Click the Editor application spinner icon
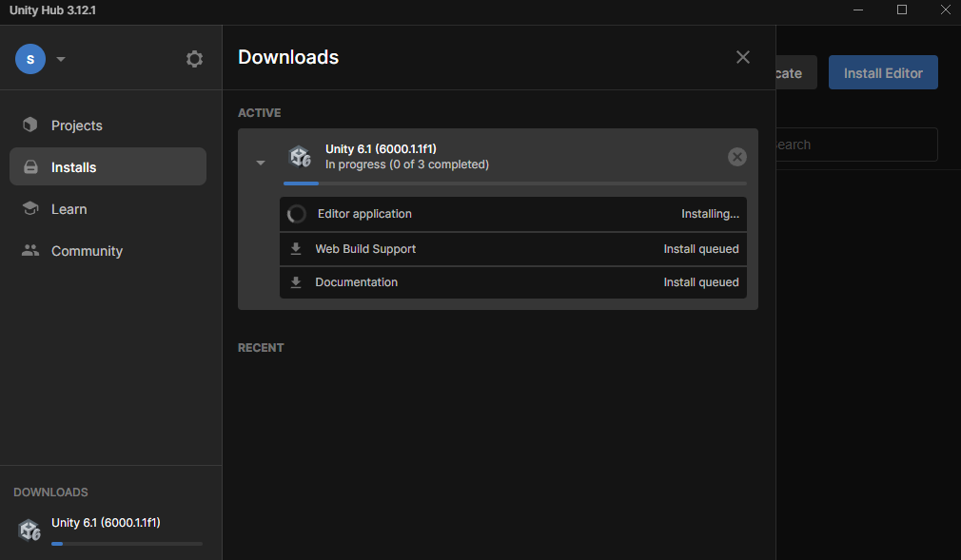Image resolution: width=961 pixels, height=560 pixels. pyautogui.click(x=297, y=214)
